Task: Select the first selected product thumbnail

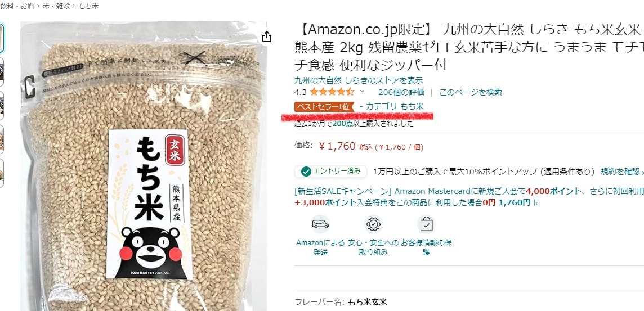Action: (x=2, y=38)
